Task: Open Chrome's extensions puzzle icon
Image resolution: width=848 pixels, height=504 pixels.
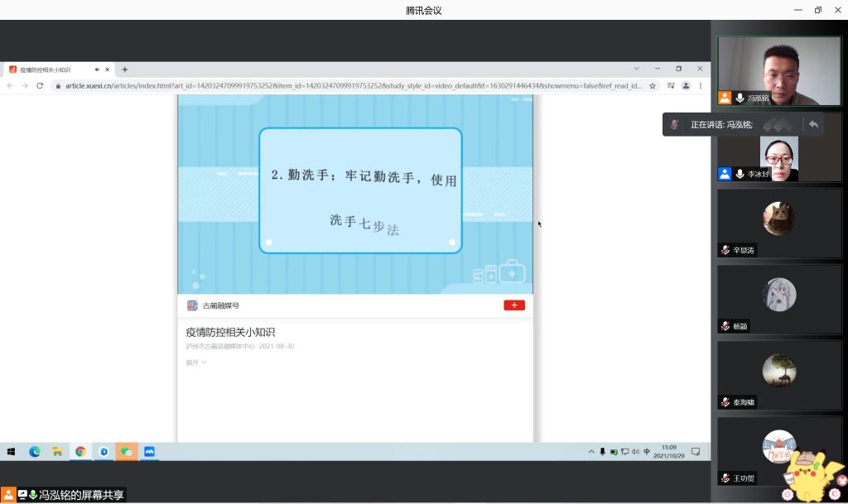Action: pyautogui.click(x=672, y=86)
